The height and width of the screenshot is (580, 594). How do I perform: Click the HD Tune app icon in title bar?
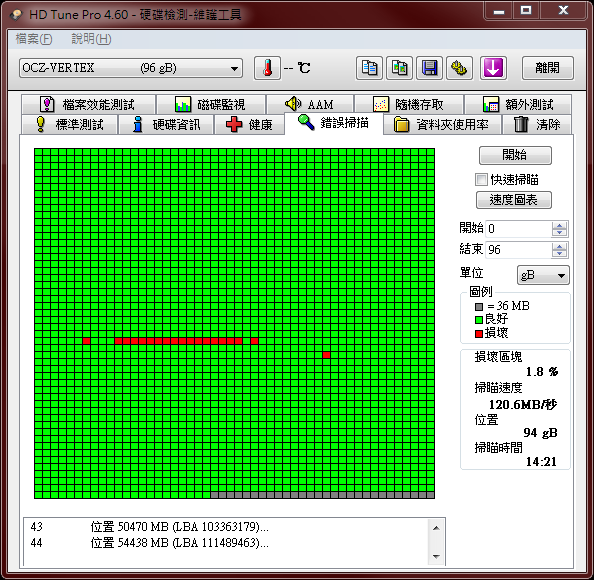(17, 15)
